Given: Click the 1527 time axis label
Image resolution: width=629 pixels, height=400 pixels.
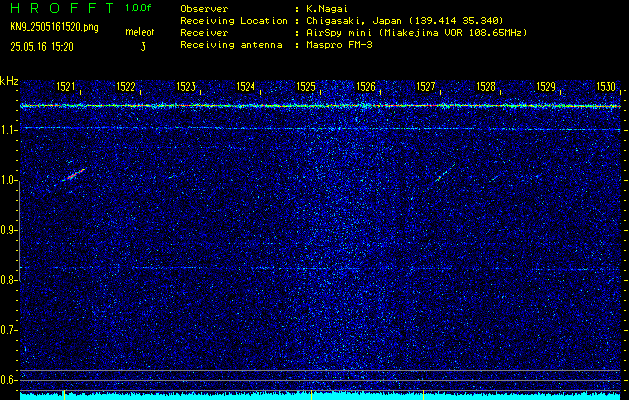Looking at the screenshot, I should pyautogui.click(x=426, y=87).
